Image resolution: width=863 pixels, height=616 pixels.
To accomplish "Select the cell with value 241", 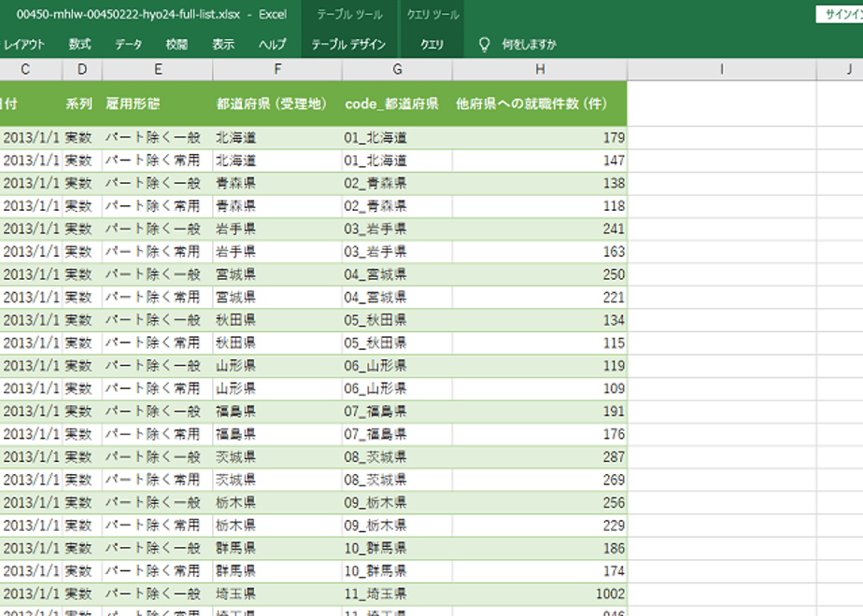I will pos(540,229).
